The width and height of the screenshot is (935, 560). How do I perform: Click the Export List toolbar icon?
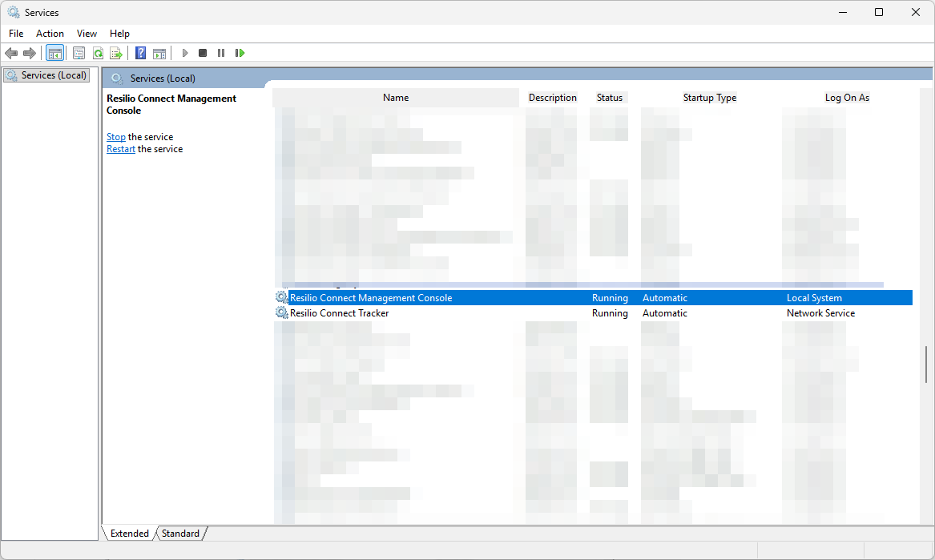click(x=116, y=53)
